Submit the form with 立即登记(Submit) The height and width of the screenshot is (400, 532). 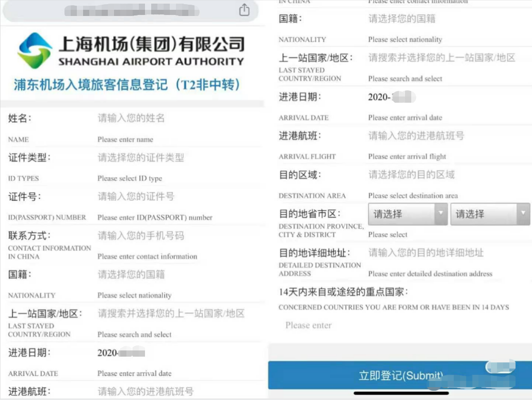click(x=400, y=375)
